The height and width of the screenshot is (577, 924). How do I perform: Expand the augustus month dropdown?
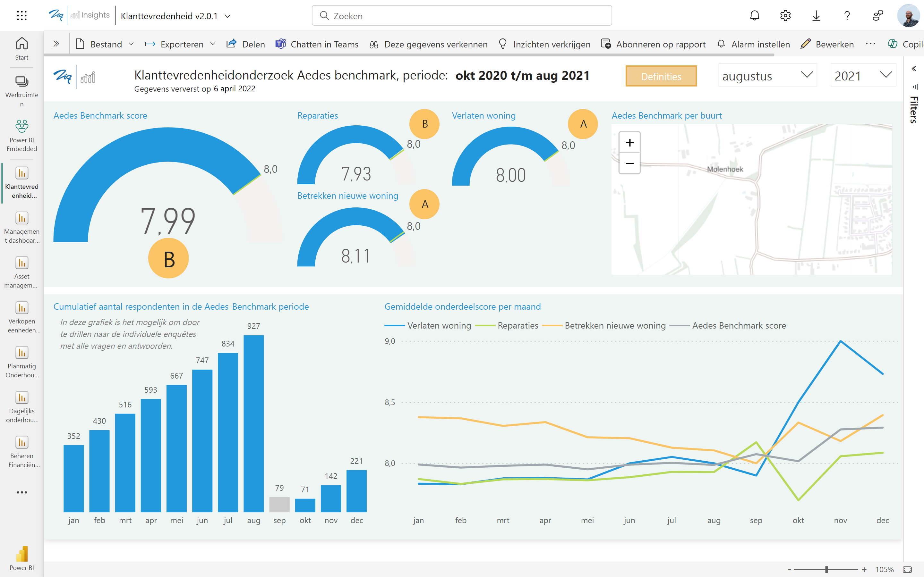pos(767,76)
